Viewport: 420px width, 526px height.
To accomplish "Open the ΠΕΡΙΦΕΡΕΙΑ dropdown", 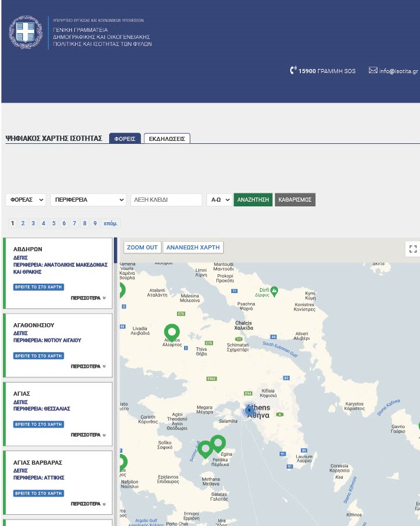I will (88, 200).
